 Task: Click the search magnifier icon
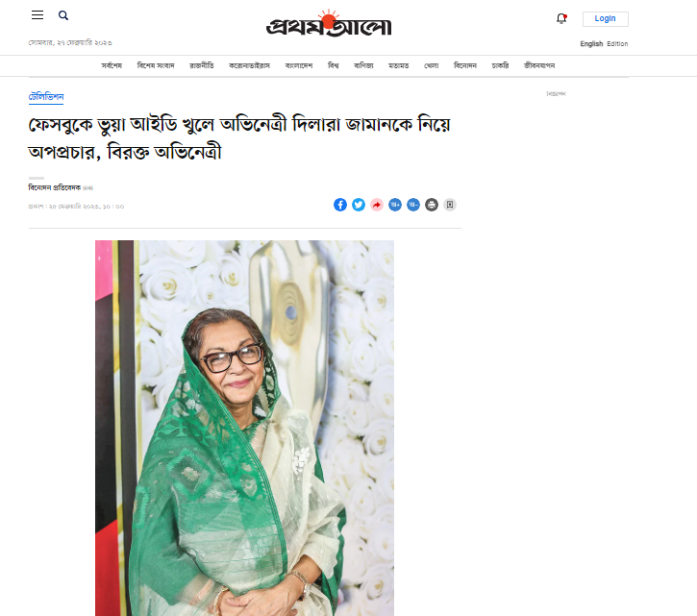pyautogui.click(x=63, y=15)
